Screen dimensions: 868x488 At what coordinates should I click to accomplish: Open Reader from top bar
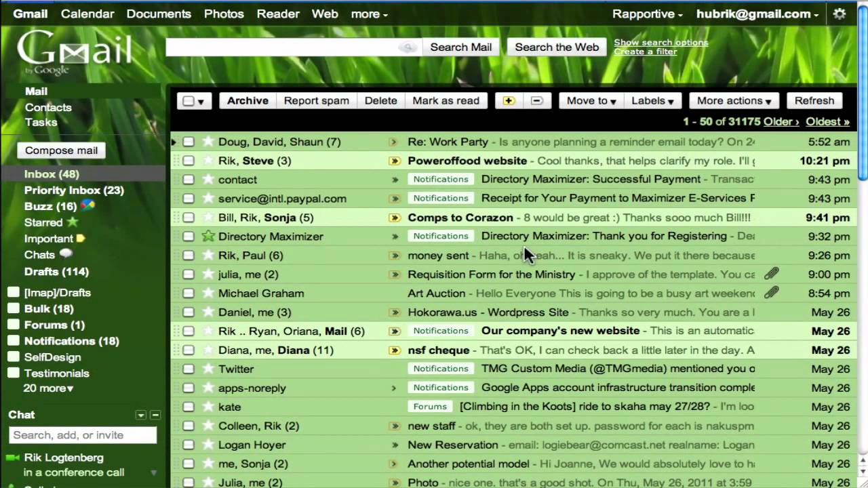pos(278,14)
